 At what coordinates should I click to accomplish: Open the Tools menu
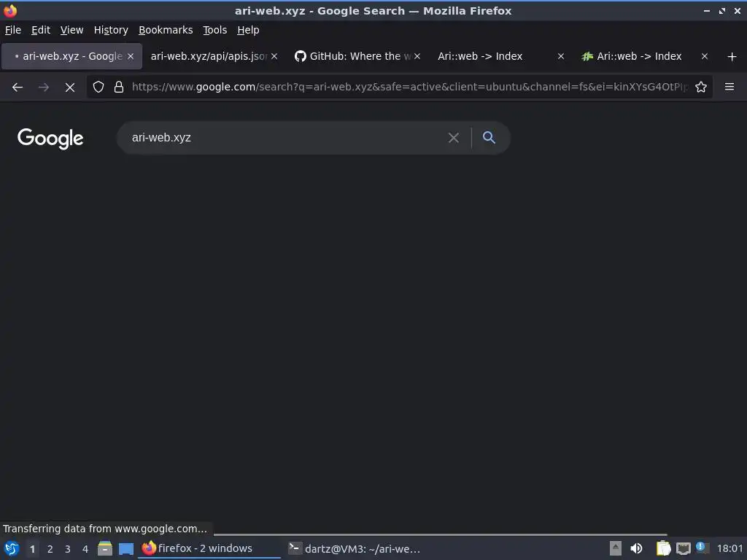215,30
